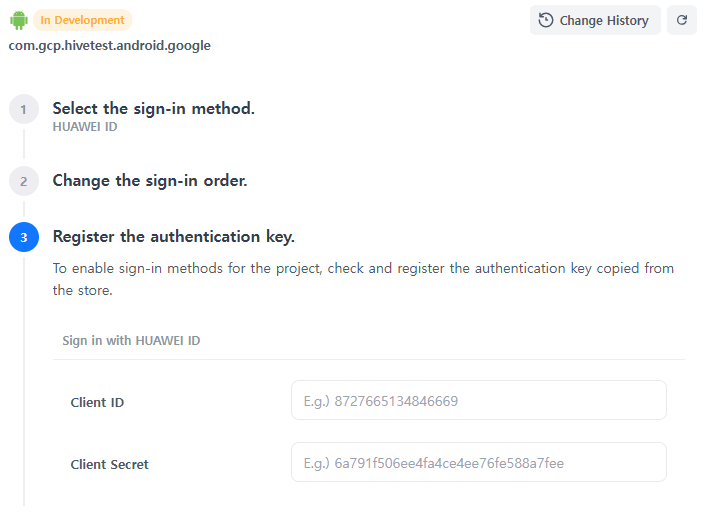Click the clock icon beside Change History

(x=546, y=20)
